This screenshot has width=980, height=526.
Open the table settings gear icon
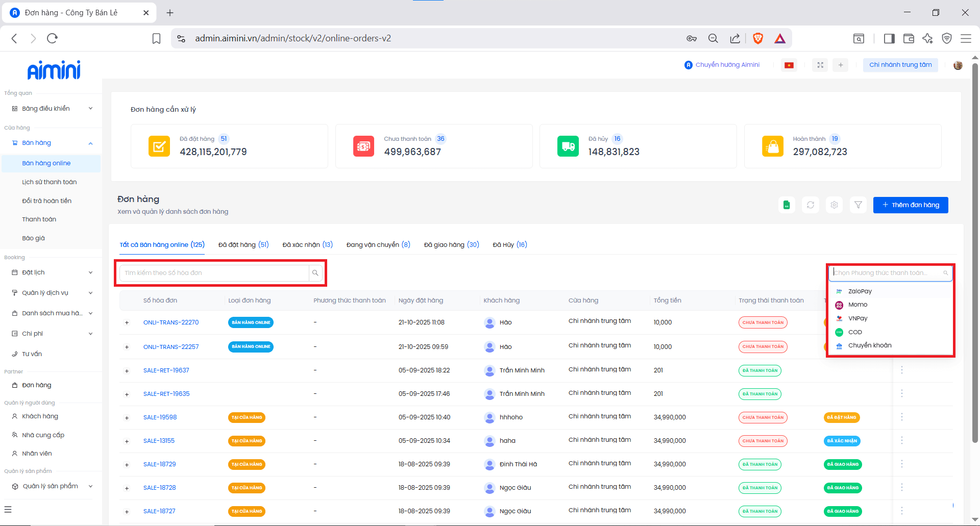click(x=834, y=205)
